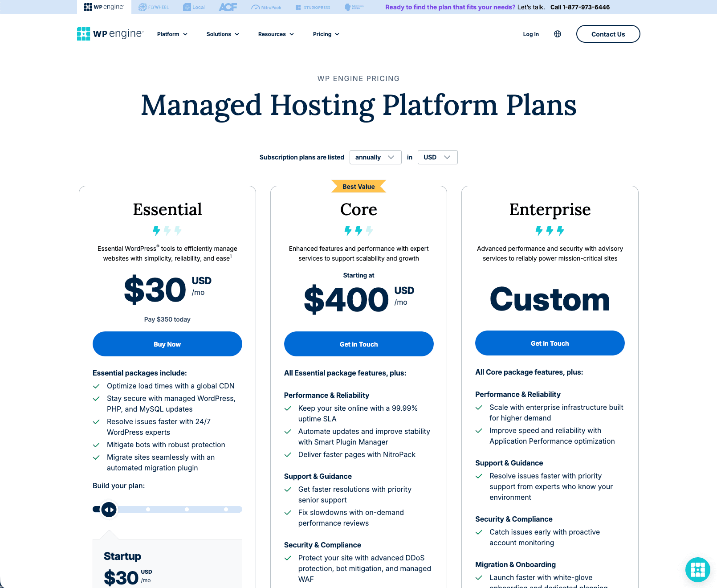Click the Buy Now button for Essential
Viewport: 717px width, 588px height.
tap(167, 344)
